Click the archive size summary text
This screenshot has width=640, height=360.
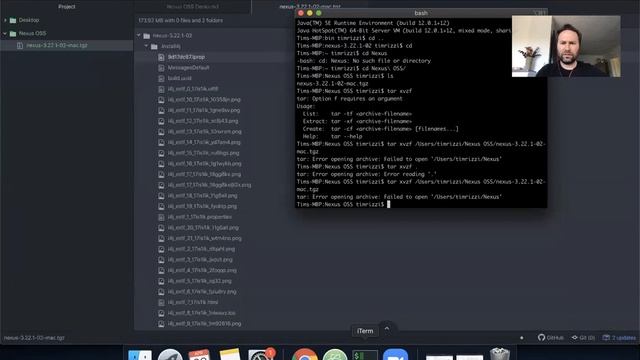tap(180, 20)
